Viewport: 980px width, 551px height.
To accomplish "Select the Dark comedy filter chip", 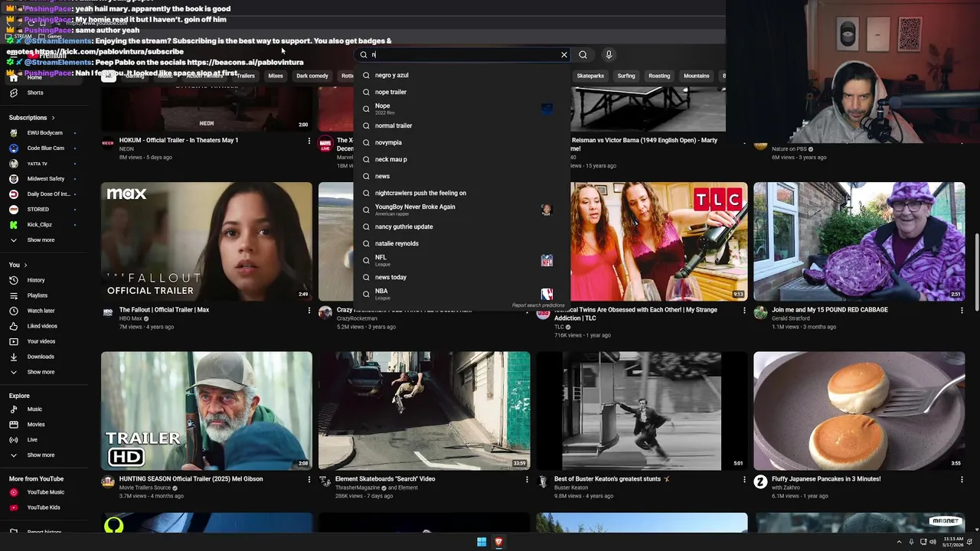I will (x=312, y=76).
